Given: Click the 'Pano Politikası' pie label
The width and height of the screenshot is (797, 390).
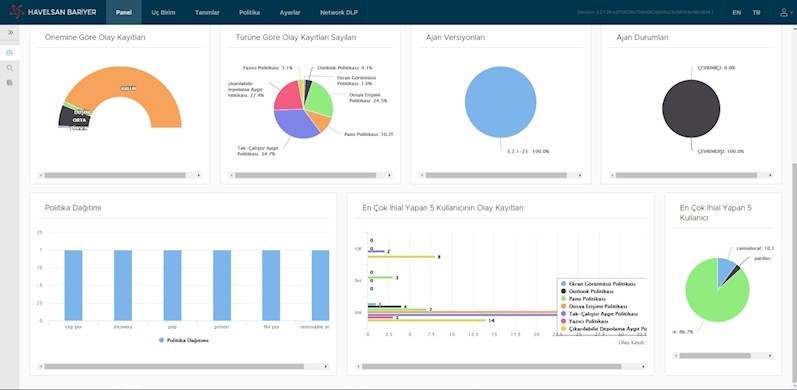Looking at the screenshot, I should pyautogui.click(x=369, y=134).
